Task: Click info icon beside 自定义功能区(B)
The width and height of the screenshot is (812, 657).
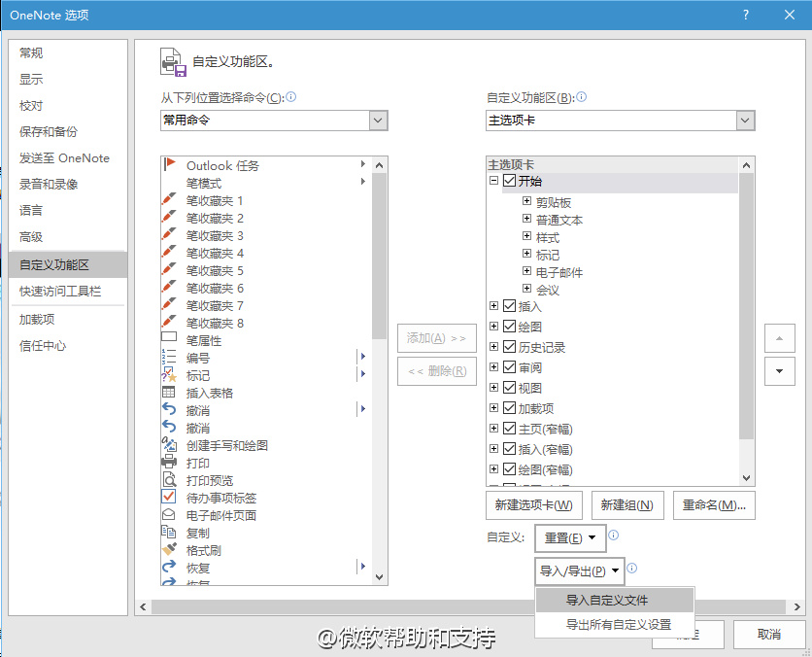Action: [x=582, y=97]
